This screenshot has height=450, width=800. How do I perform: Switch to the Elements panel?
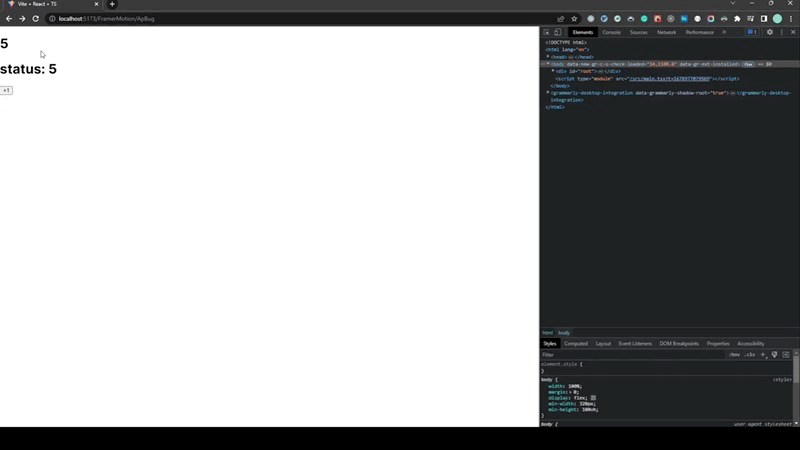[x=583, y=32]
